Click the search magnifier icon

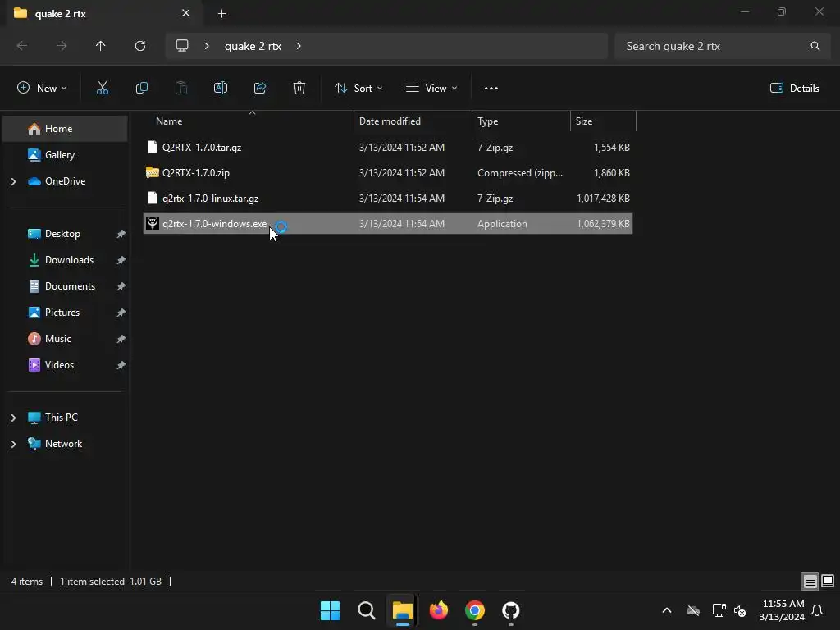815,46
